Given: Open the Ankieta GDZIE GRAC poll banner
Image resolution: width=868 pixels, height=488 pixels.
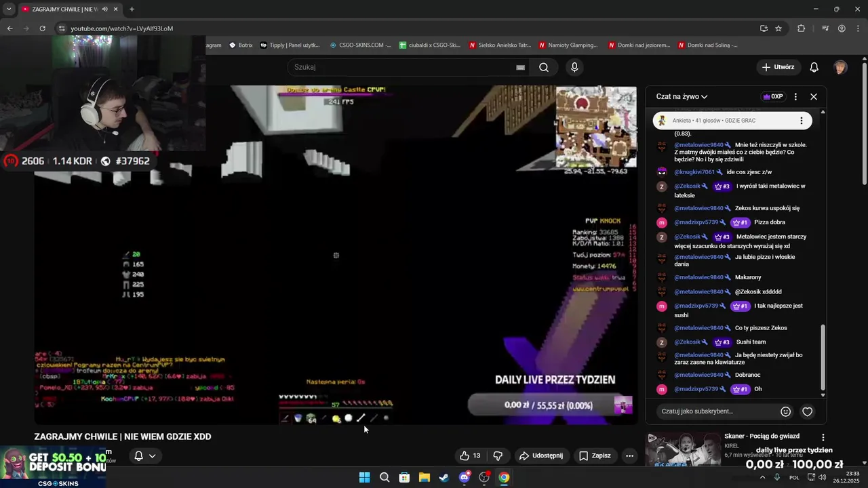Looking at the screenshot, I should pos(732,121).
